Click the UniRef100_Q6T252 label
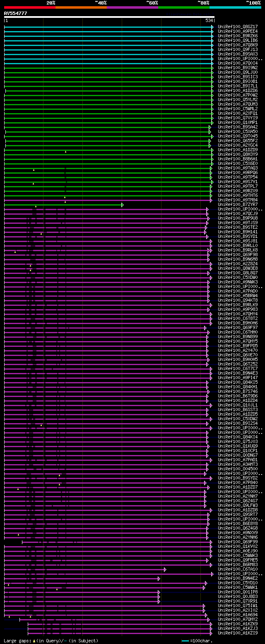The image size is (265, 644). point(238,364)
